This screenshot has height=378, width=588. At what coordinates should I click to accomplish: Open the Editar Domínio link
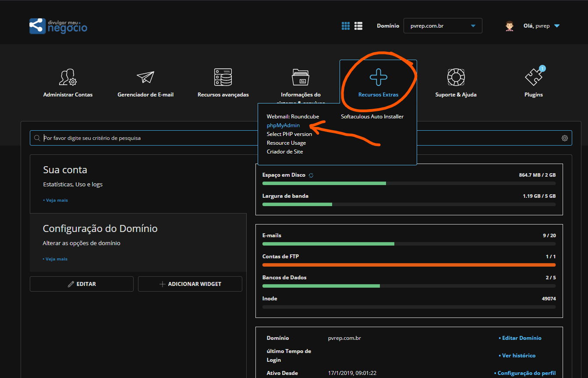tap(521, 338)
